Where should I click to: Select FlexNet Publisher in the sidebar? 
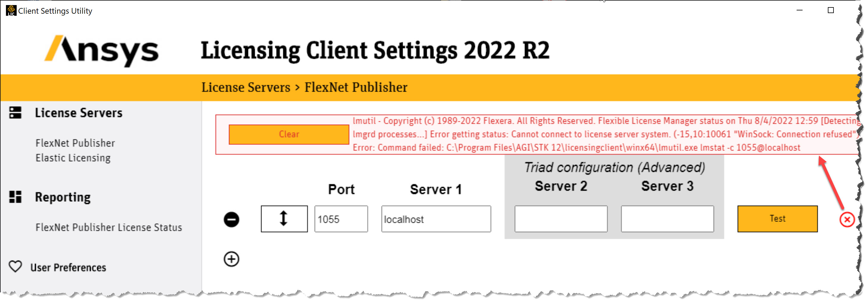[75, 143]
